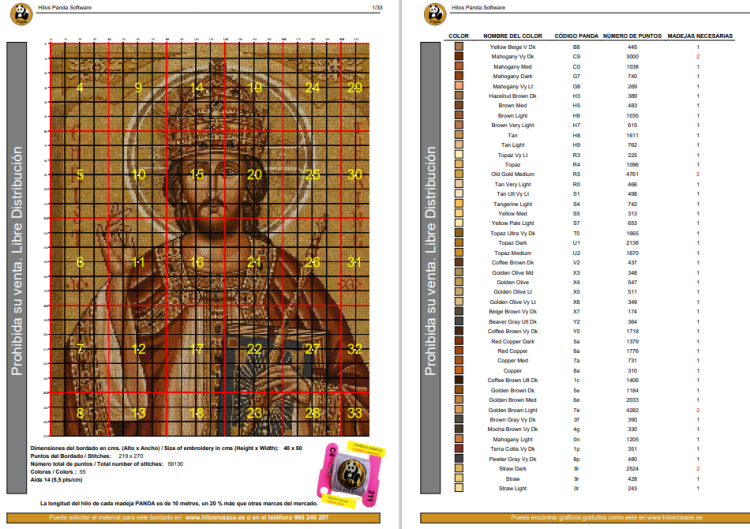
Task: Select the Straw Light color swatch
Action: [459, 488]
